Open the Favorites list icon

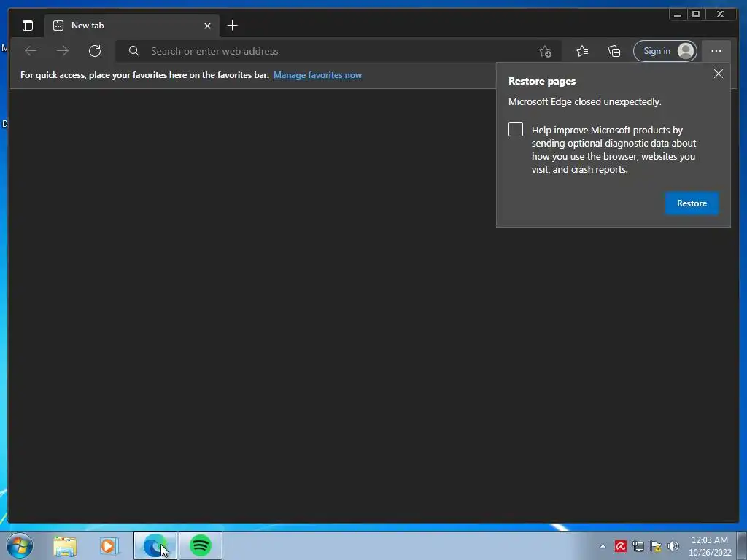[x=581, y=51]
